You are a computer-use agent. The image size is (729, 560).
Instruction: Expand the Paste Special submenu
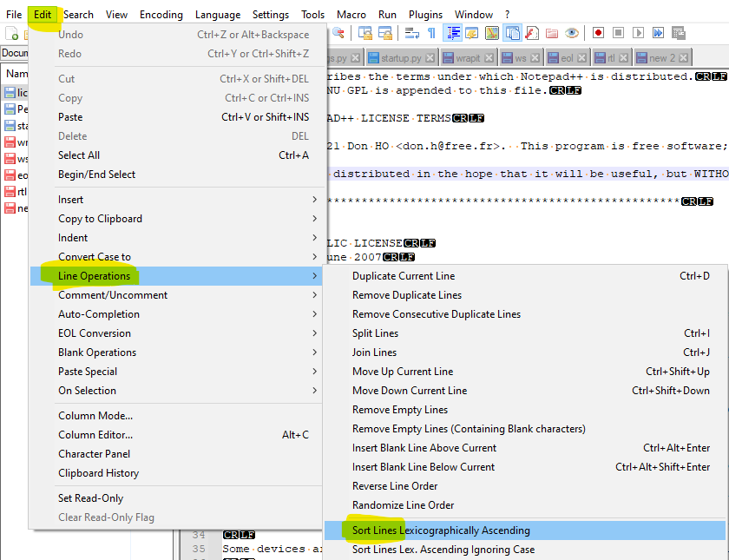point(176,372)
